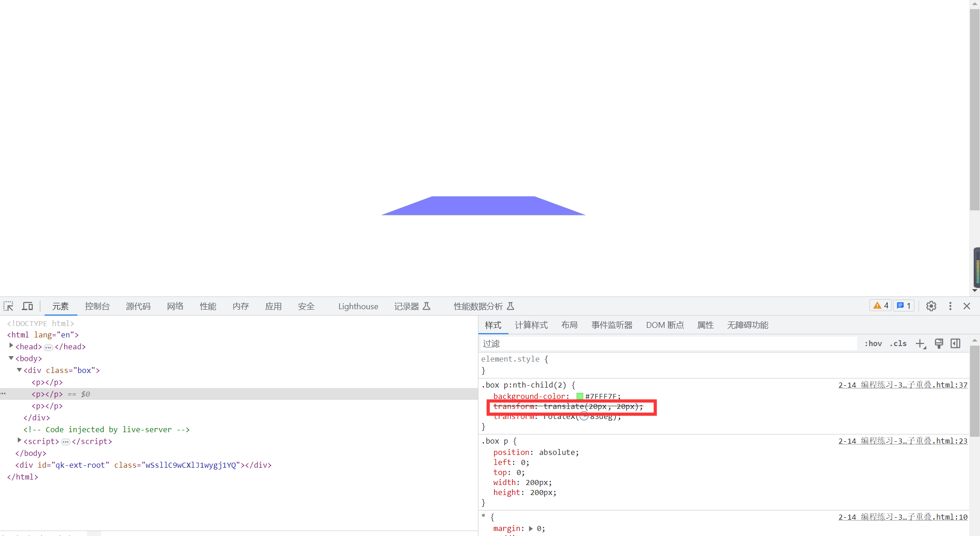Select the live-server comment node
The width and height of the screenshot is (980, 536).
click(107, 429)
